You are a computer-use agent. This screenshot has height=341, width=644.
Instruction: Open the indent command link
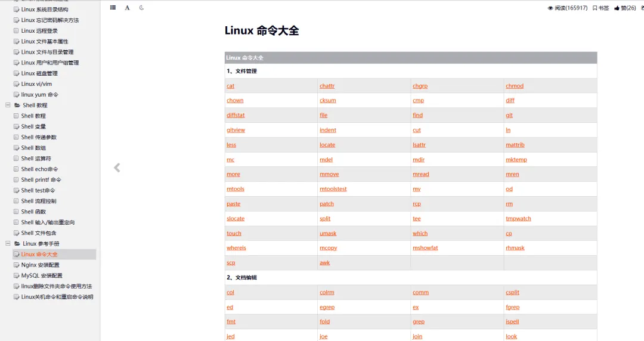328,130
